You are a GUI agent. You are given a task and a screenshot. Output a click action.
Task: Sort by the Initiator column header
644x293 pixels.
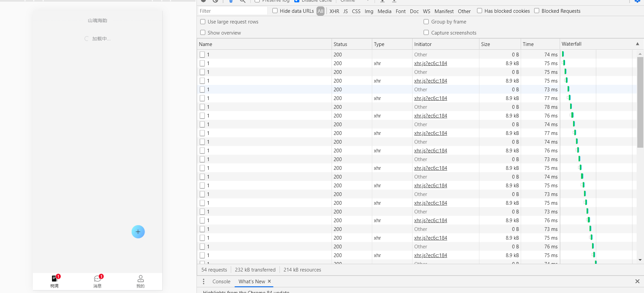point(445,44)
